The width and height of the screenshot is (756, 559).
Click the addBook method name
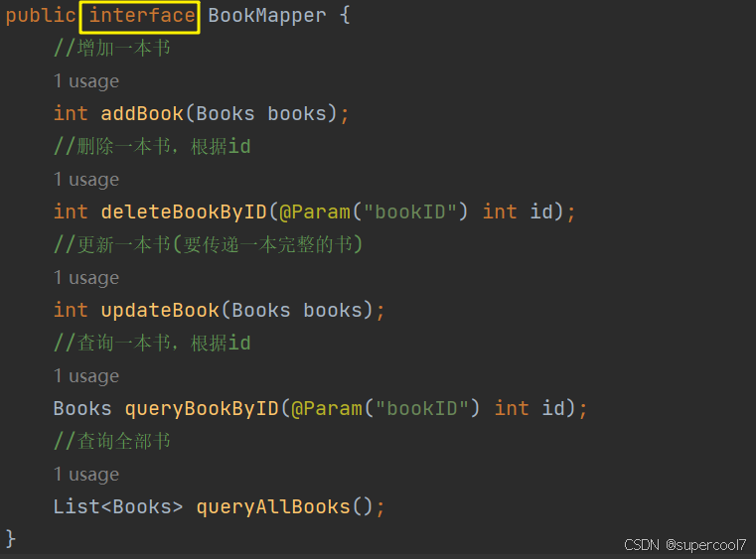[142, 114]
